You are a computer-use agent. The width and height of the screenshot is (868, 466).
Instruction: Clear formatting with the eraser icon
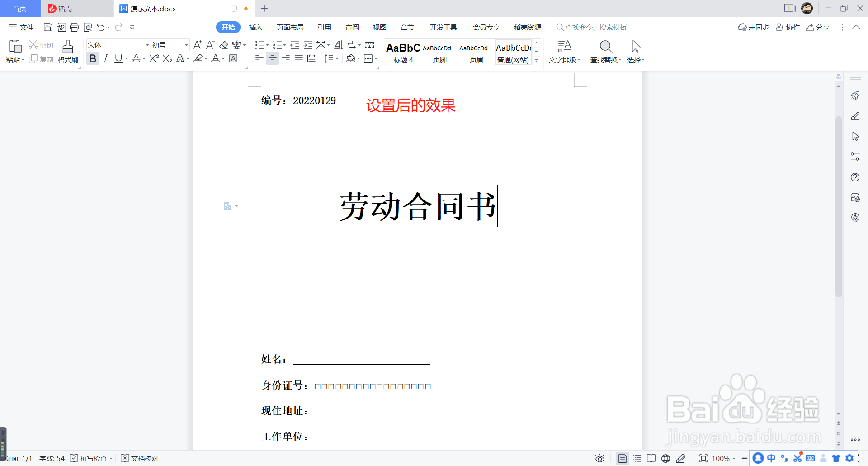(224, 45)
